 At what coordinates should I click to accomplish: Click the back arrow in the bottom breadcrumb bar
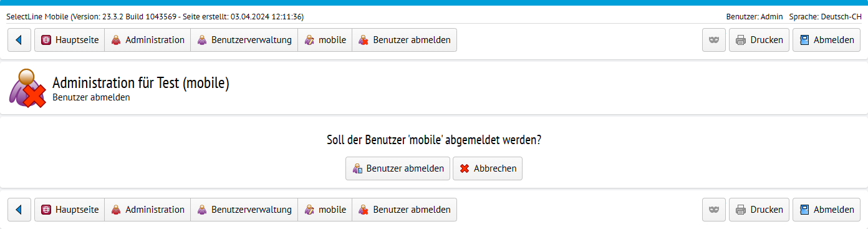tap(19, 210)
